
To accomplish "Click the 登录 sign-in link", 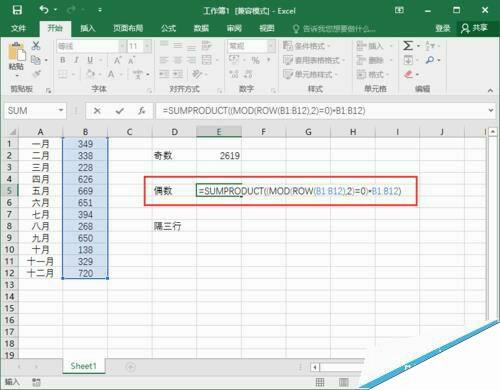I will click(443, 28).
